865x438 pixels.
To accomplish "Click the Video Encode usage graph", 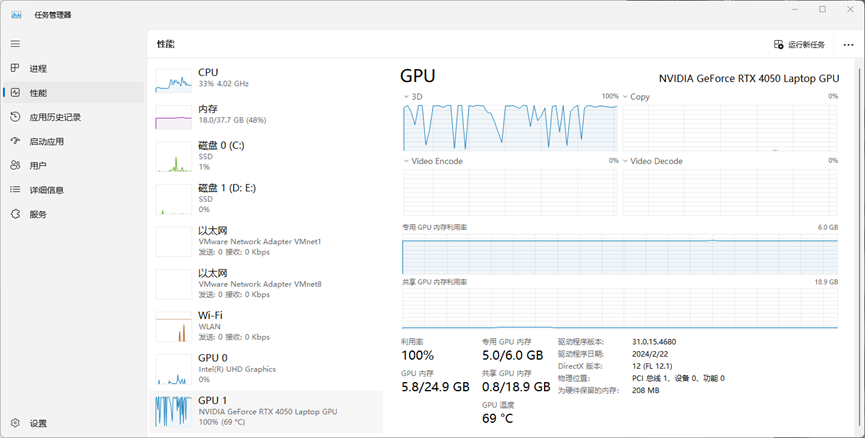I will [x=510, y=191].
